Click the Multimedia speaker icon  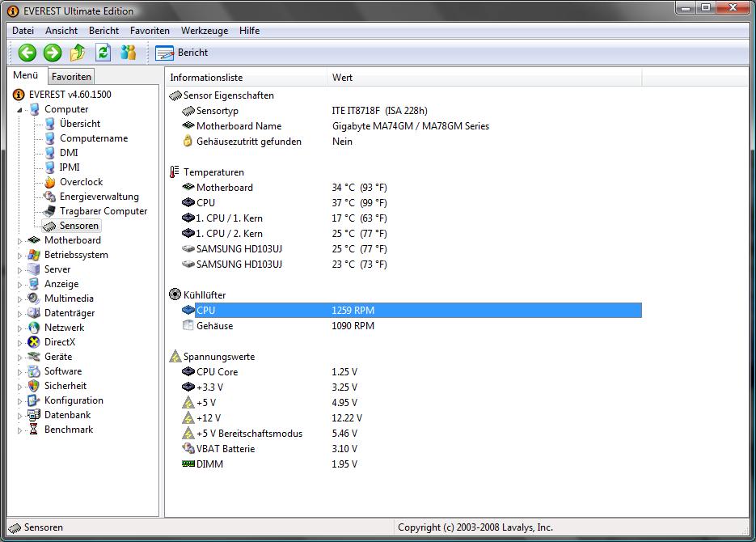pyautogui.click(x=34, y=298)
